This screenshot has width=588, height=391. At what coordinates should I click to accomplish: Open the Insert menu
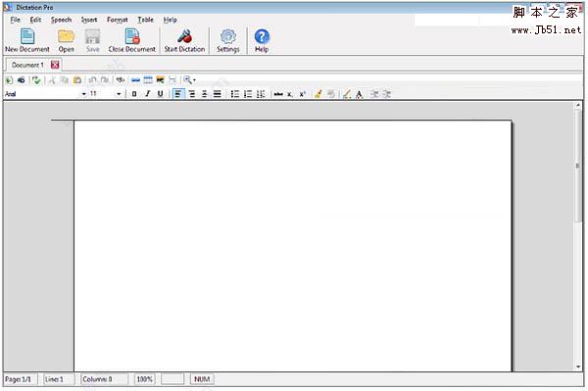point(89,20)
